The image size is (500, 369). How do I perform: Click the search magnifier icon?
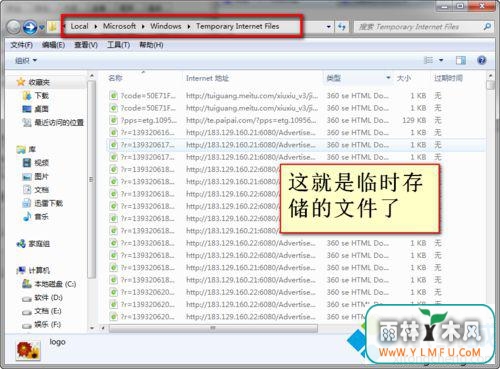click(487, 26)
